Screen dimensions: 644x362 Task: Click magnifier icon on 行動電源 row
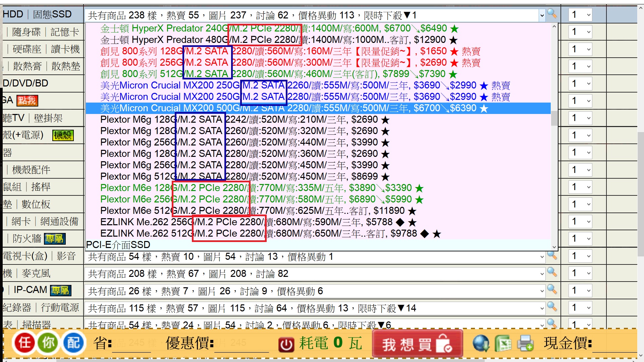[552, 307]
